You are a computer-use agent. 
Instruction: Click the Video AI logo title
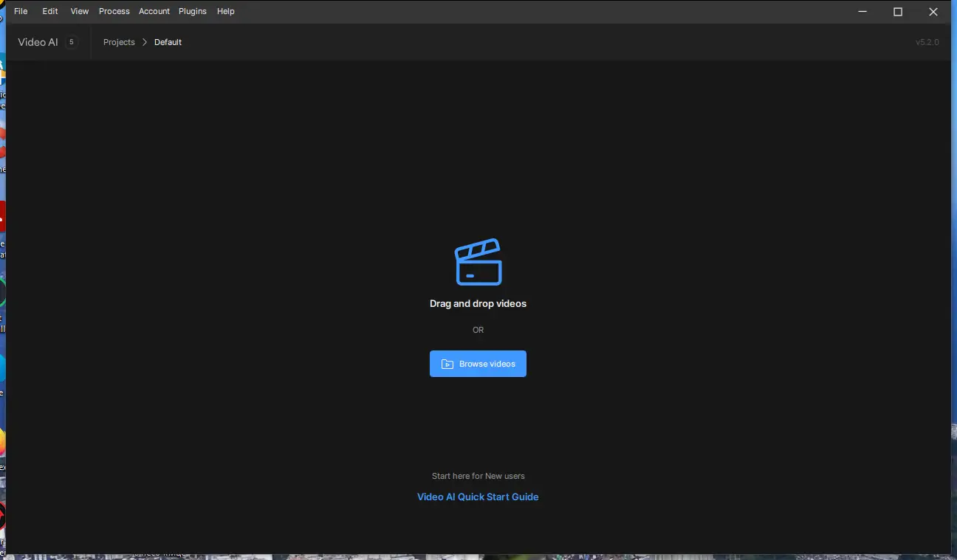pyautogui.click(x=38, y=42)
